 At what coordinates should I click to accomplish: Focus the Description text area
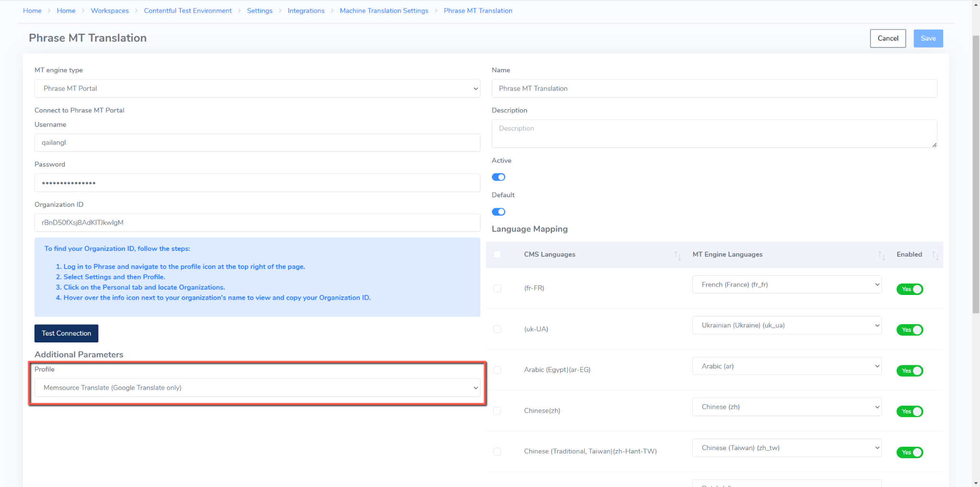[714, 134]
